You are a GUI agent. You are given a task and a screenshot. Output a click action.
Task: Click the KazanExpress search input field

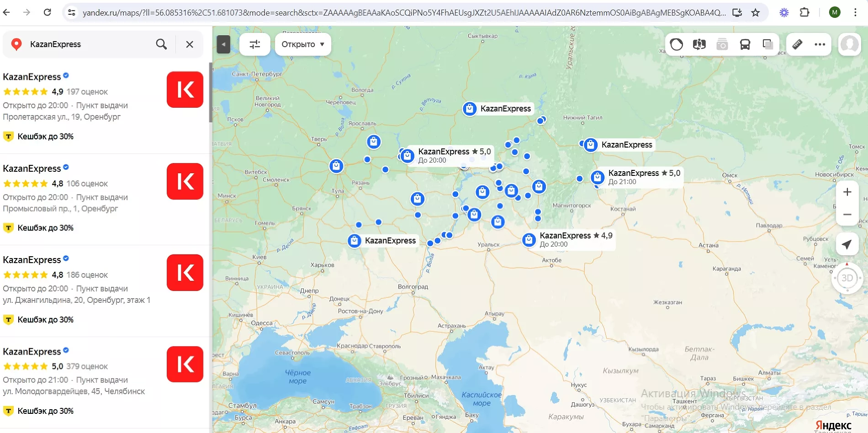point(87,44)
